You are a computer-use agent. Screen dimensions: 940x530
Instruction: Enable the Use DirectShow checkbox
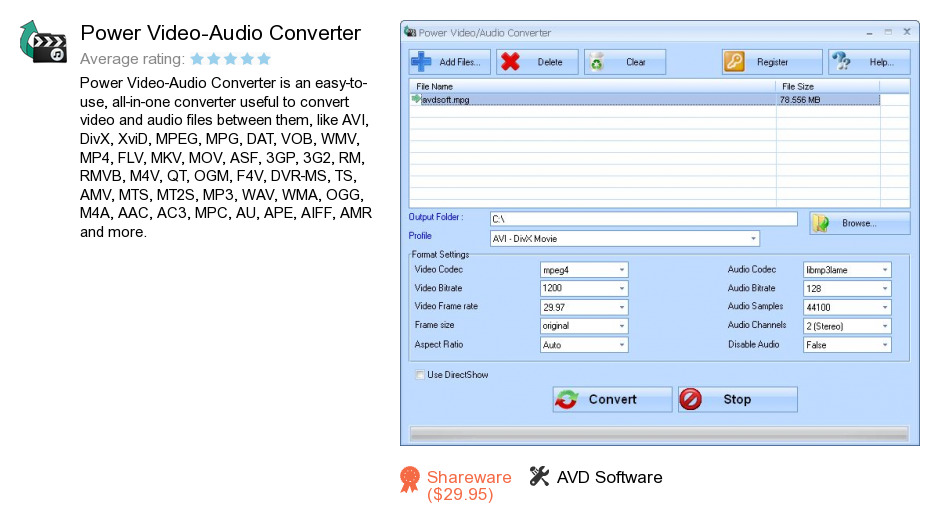[x=420, y=375]
